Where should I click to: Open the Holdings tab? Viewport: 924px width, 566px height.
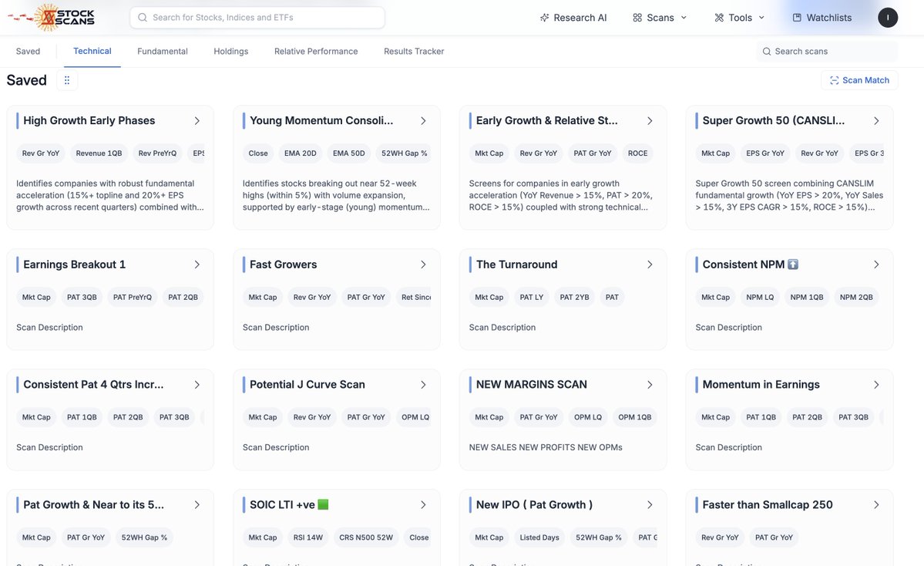point(230,52)
